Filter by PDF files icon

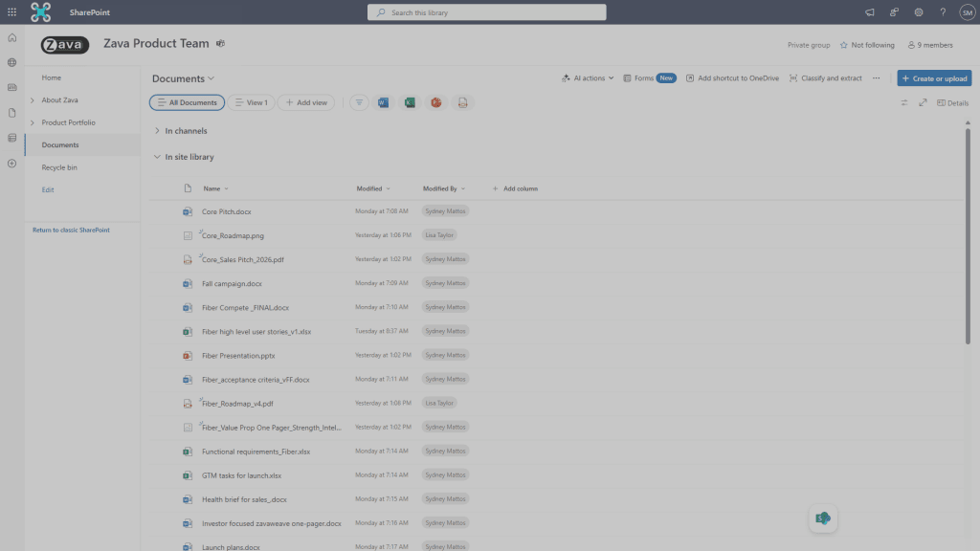click(x=462, y=102)
